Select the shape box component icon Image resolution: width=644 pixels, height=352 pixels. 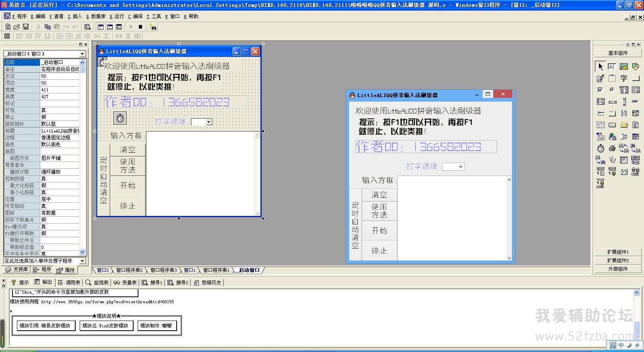point(636,66)
